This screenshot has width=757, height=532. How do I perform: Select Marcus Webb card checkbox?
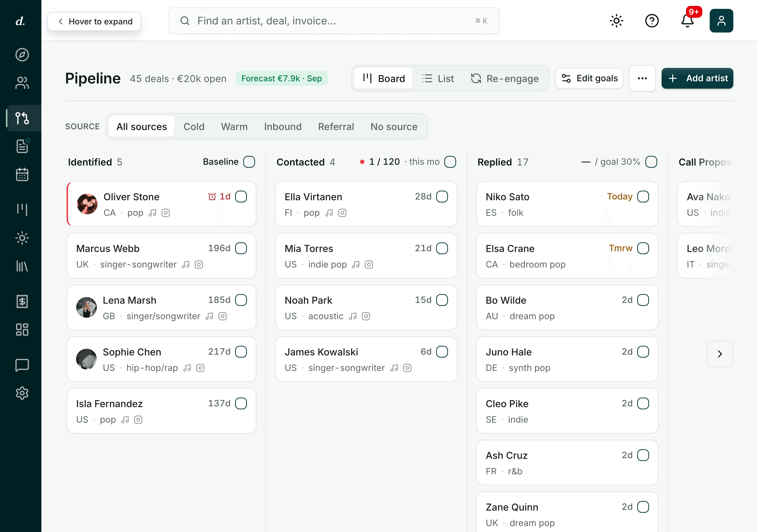[241, 248]
